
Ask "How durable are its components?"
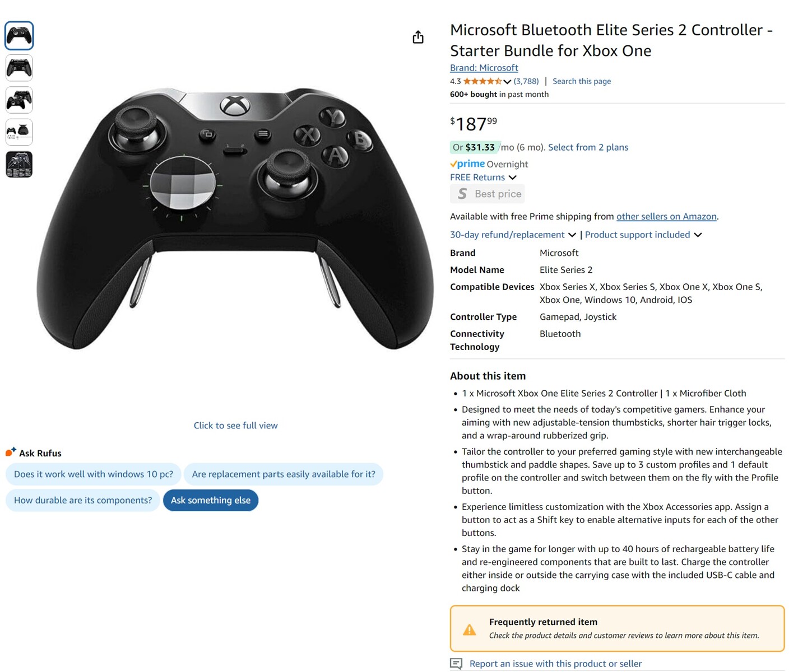click(x=83, y=501)
